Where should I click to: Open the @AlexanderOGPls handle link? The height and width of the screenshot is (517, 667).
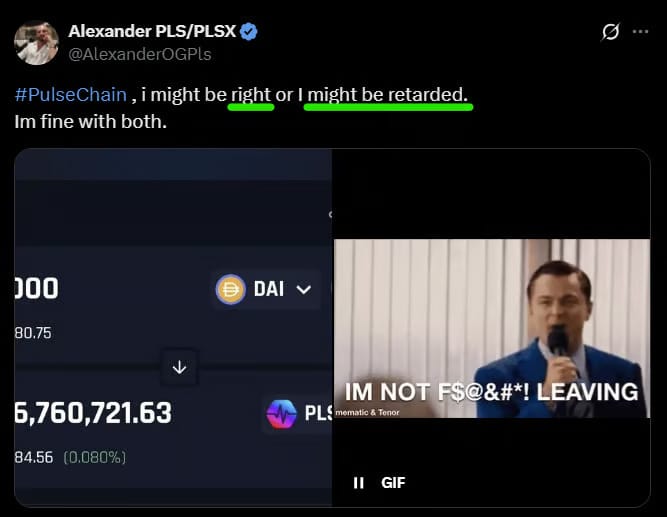tap(140, 54)
